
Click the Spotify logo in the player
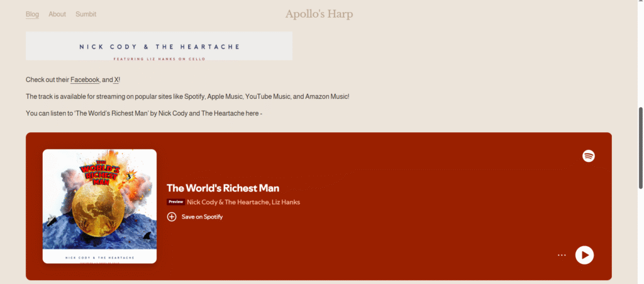click(x=588, y=156)
